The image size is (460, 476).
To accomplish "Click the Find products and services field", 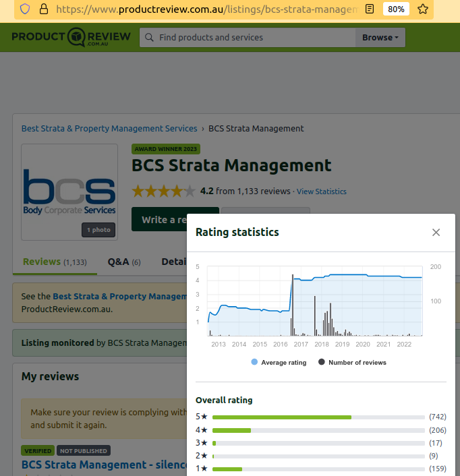I will pos(248,37).
